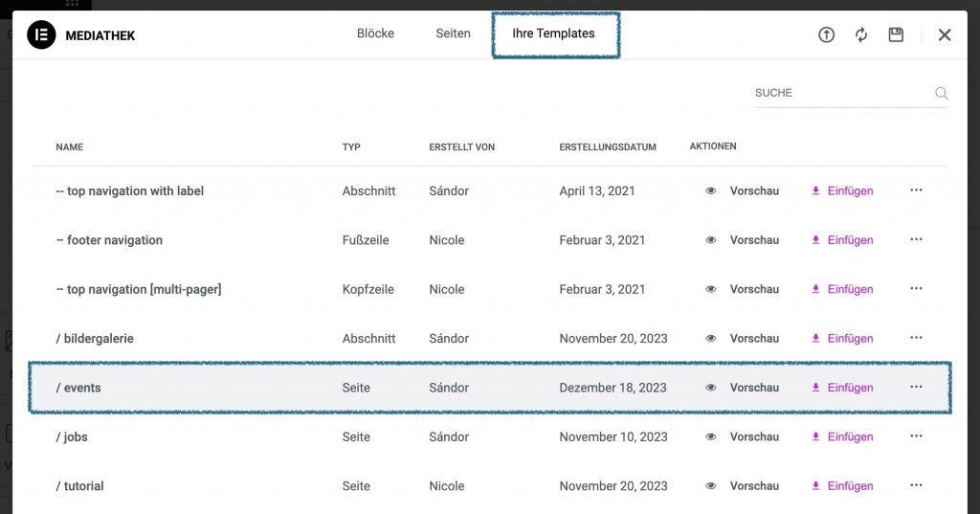Switch to the Blöcke tab
Image resolution: width=980 pixels, height=514 pixels.
375,34
